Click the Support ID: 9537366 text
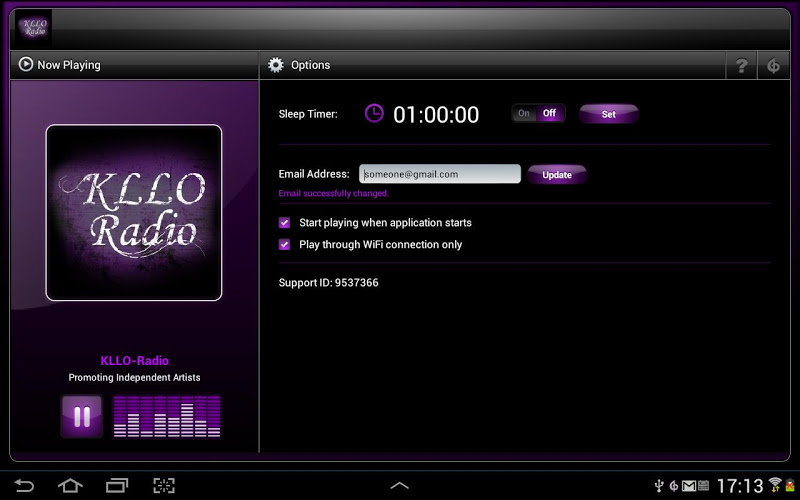 coord(329,283)
